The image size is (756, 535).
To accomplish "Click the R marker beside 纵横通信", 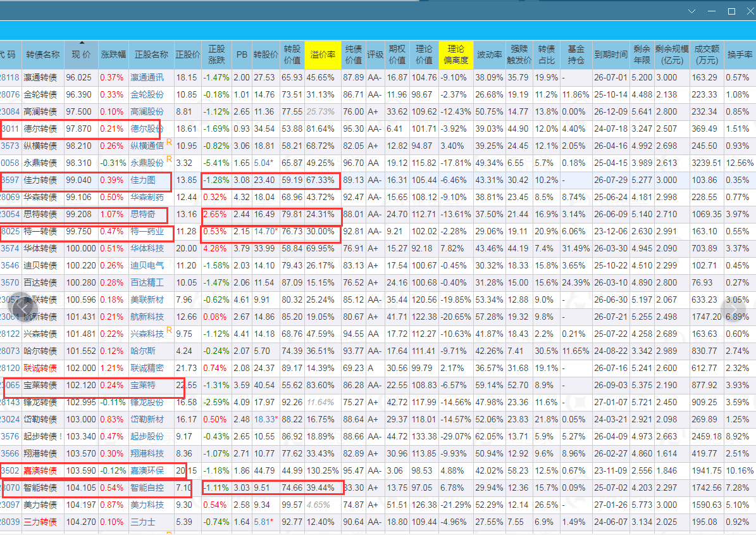I will [x=169, y=142].
